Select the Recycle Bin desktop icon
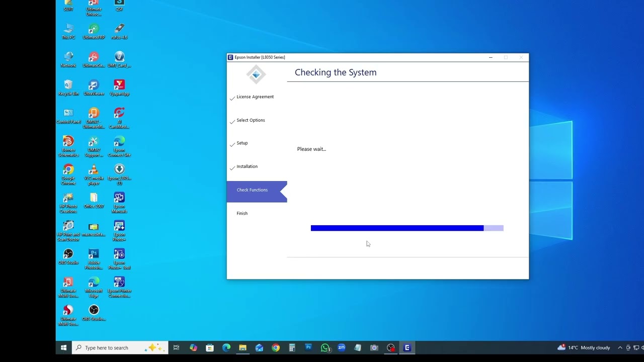Viewport: 644px width, 362px height. click(68, 87)
